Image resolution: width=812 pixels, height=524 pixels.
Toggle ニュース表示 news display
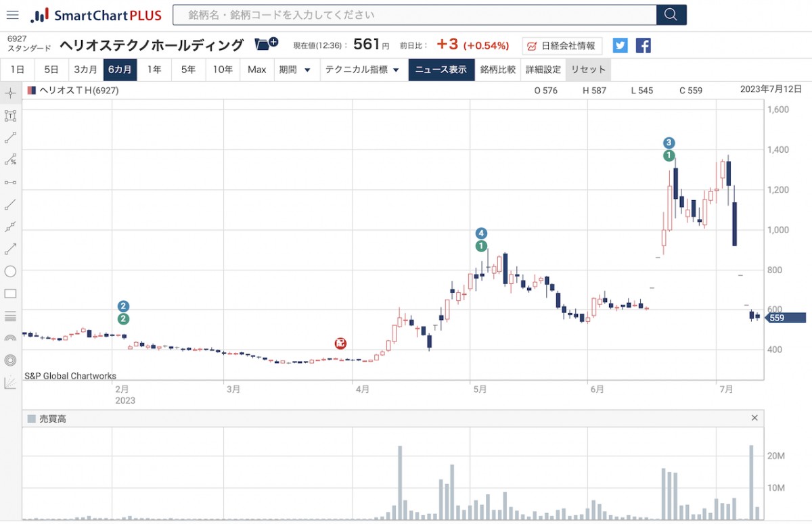441,70
